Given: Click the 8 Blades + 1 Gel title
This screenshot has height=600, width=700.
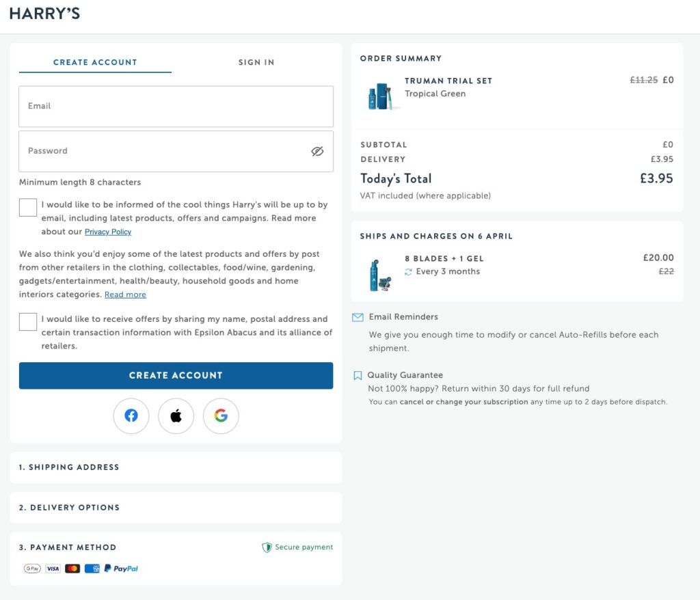Looking at the screenshot, I should point(444,259).
